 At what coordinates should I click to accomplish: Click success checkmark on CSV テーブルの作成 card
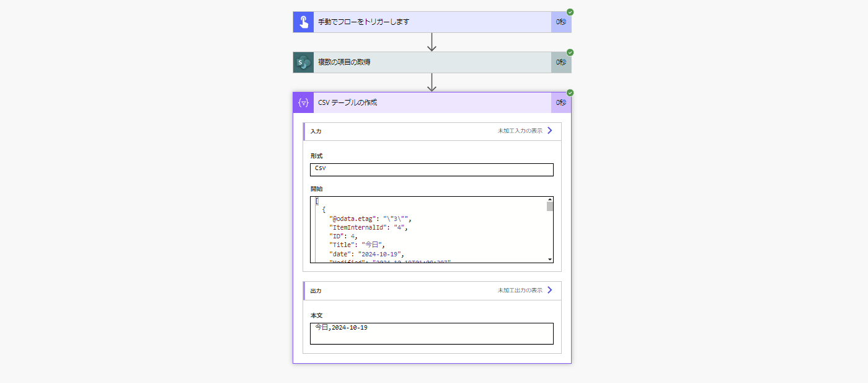pyautogui.click(x=570, y=93)
